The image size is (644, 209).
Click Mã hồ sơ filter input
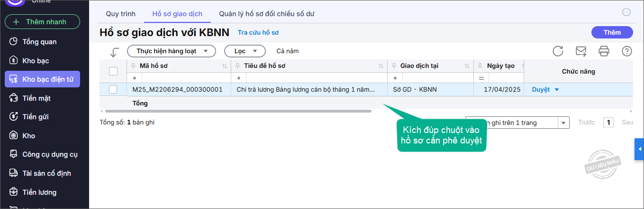(x=186, y=78)
